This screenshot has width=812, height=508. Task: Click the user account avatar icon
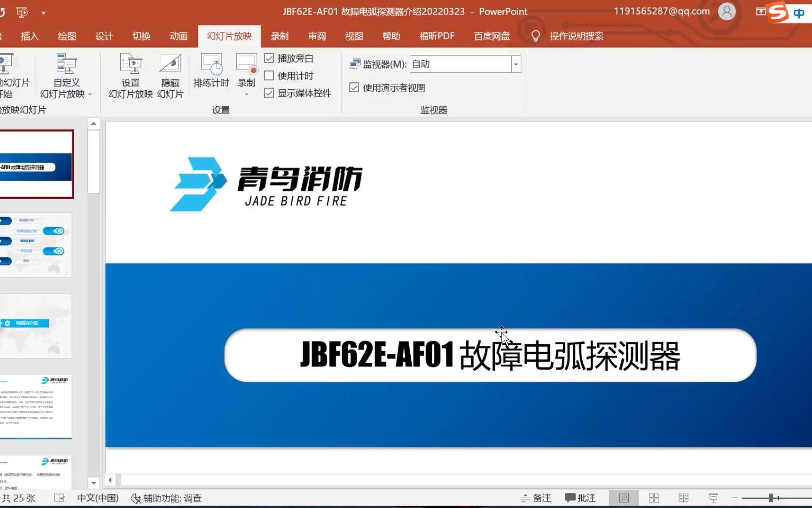tap(726, 11)
